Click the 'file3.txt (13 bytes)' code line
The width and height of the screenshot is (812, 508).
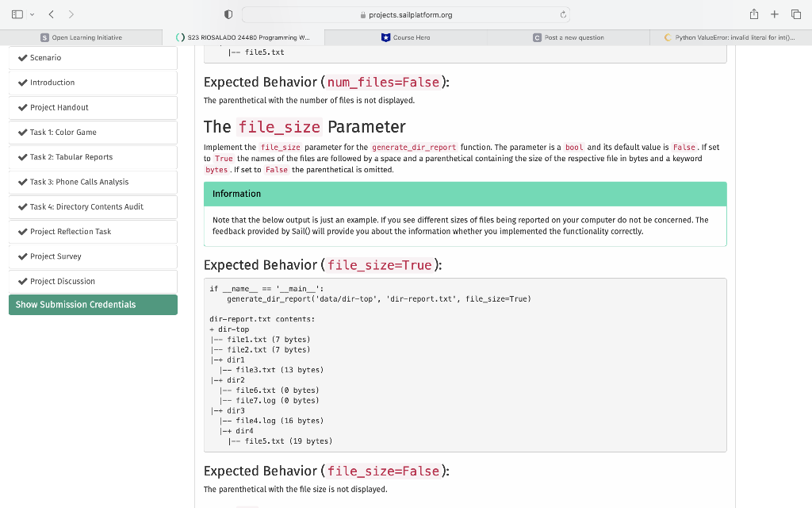(271, 370)
